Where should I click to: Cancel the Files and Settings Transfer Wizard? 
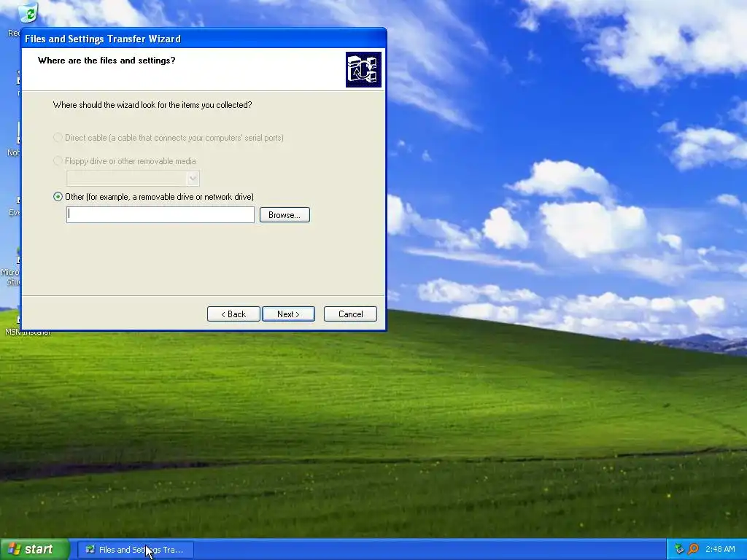(350, 314)
